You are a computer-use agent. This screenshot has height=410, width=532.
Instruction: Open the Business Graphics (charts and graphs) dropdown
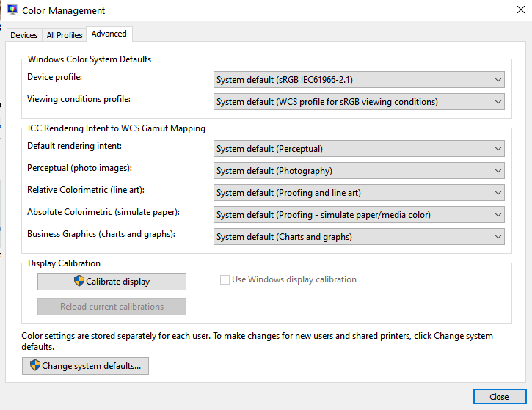click(x=359, y=237)
